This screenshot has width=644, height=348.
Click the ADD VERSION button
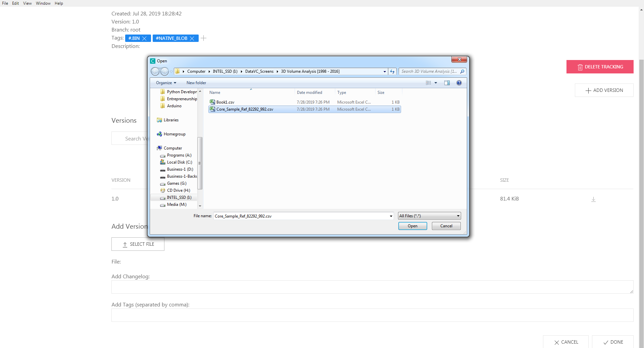(x=604, y=90)
